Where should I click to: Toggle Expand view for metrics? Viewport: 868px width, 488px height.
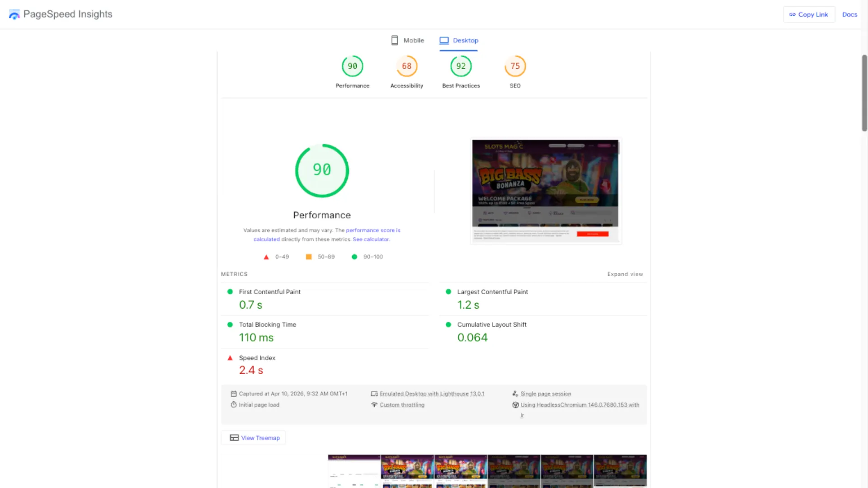pos(625,274)
